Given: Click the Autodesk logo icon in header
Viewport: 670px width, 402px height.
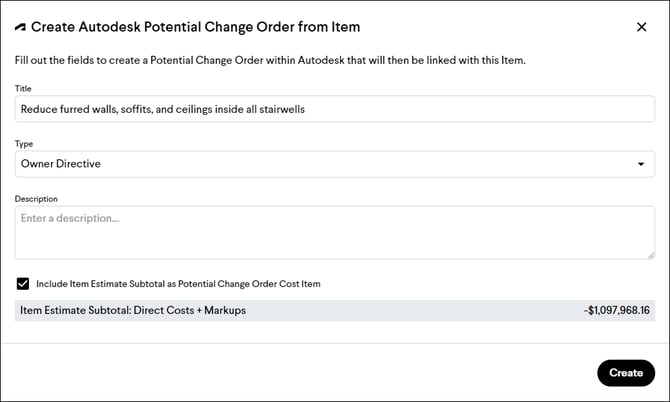Looking at the screenshot, I should [22, 27].
